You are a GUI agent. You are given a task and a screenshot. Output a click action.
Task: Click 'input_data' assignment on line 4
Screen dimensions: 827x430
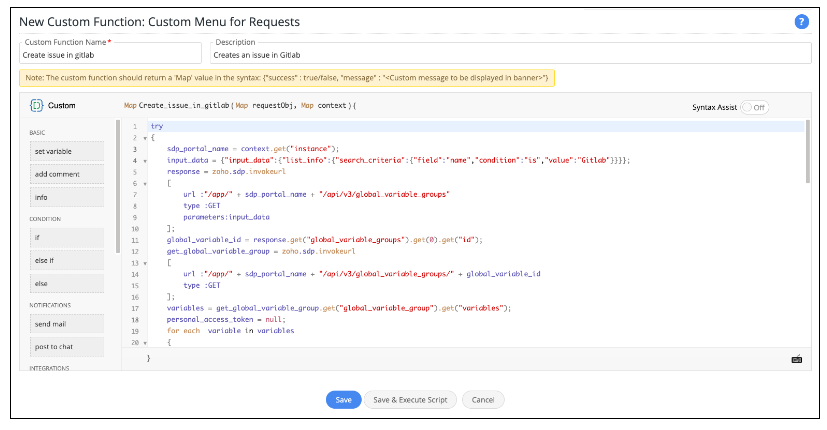188,160
